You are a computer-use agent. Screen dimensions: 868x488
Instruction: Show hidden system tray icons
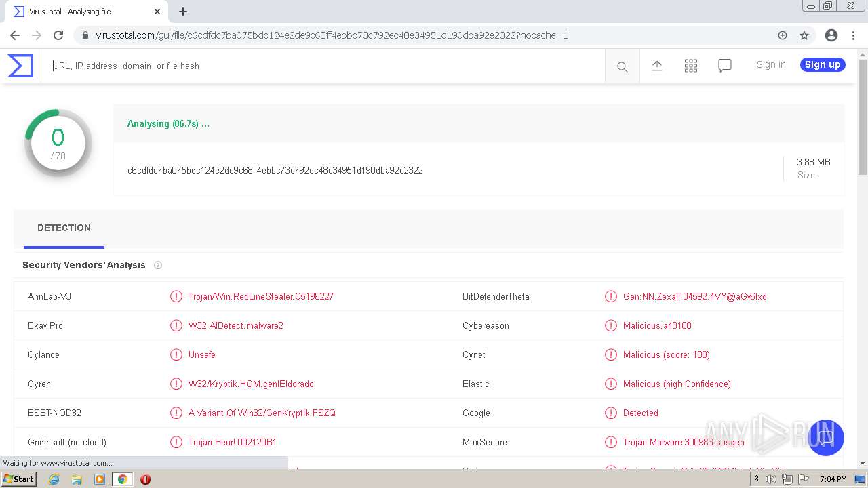[756, 479]
